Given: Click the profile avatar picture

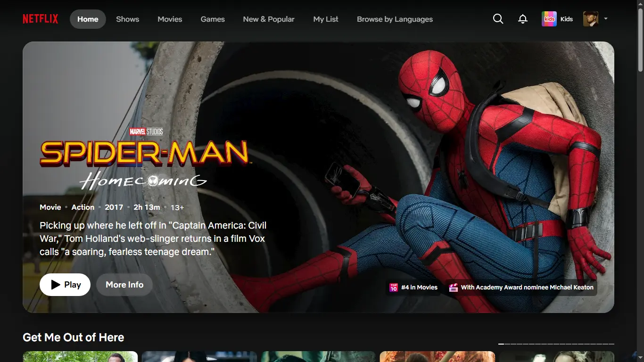Looking at the screenshot, I should point(591,19).
